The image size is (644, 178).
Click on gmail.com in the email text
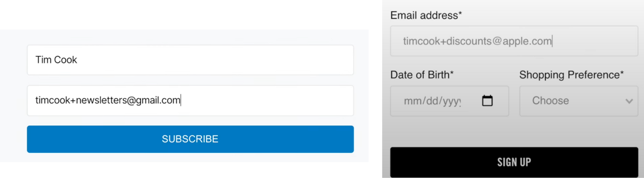tap(158, 100)
